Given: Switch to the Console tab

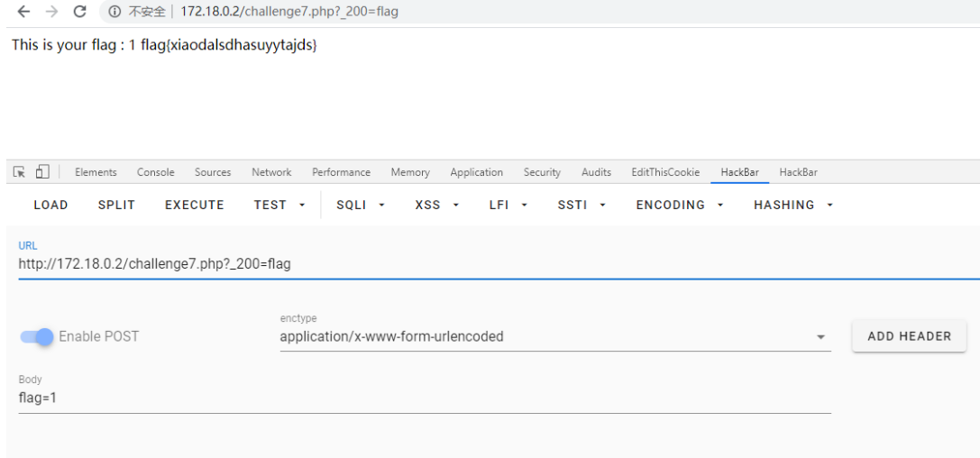Looking at the screenshot, I should (x=155, y=172).
